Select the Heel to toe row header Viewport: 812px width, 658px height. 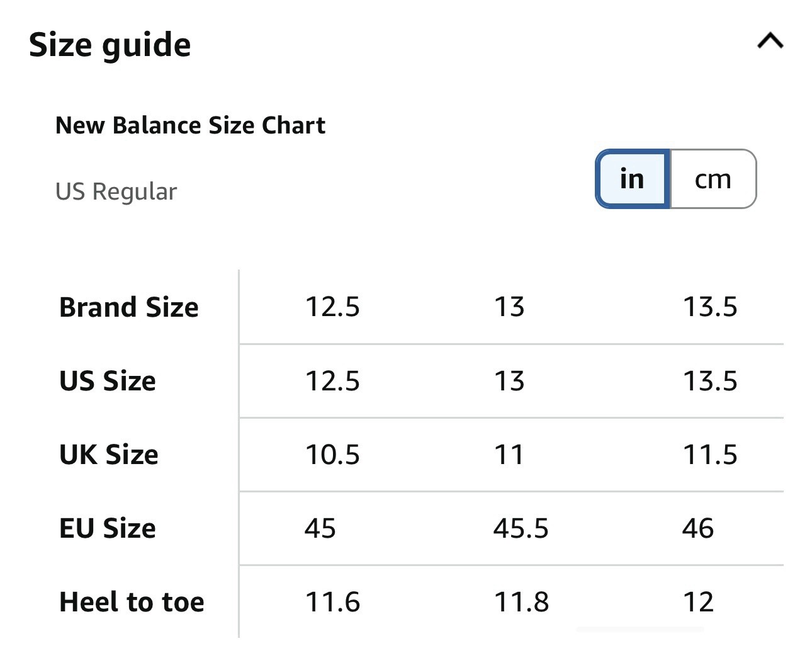pos(132,602)
